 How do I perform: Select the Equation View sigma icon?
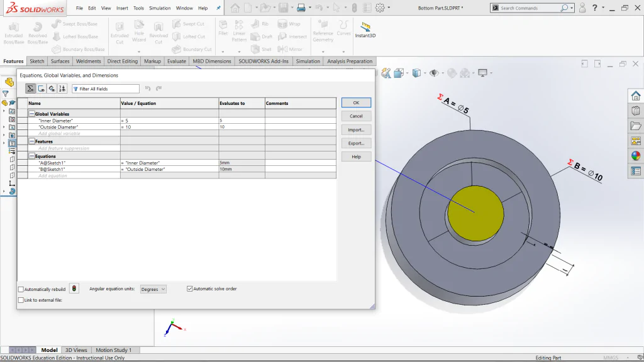[x=30, y=89]
